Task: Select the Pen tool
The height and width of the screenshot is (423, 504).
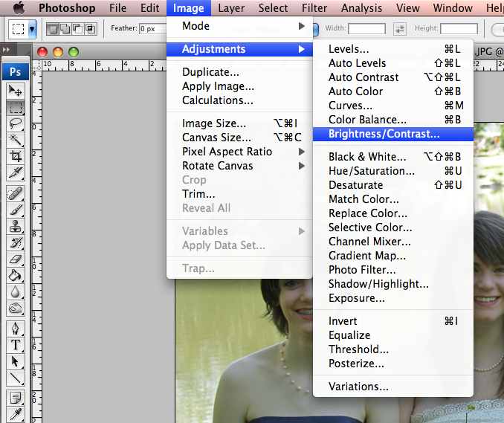Action: 15,329
